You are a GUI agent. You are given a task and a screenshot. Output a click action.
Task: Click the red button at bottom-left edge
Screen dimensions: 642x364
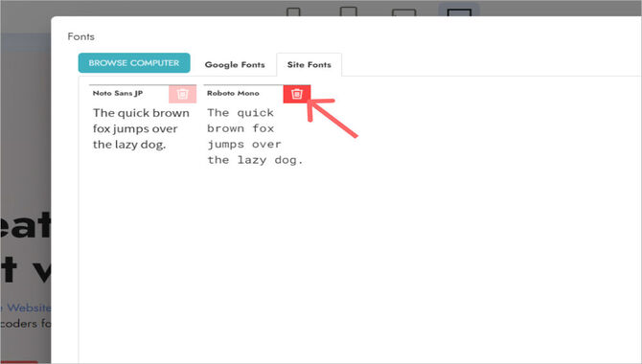[x=19, y=362]
